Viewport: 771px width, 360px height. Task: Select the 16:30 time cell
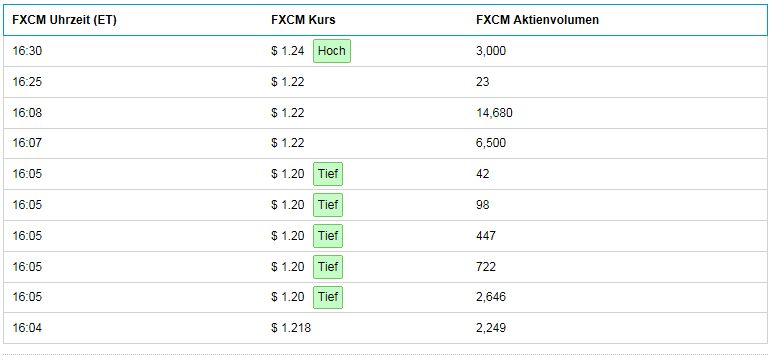click(x=27, y=51)
